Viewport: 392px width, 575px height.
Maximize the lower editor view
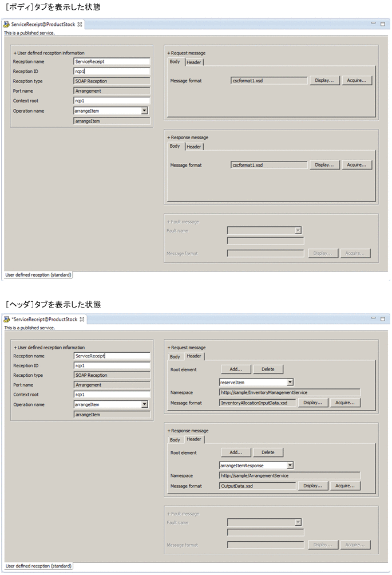point(382,319)
